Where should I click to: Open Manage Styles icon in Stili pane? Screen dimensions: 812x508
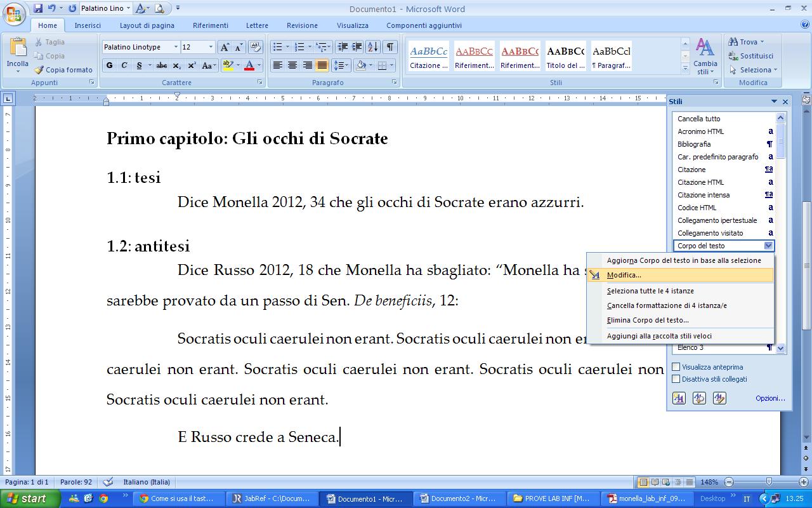click(719, 398)
